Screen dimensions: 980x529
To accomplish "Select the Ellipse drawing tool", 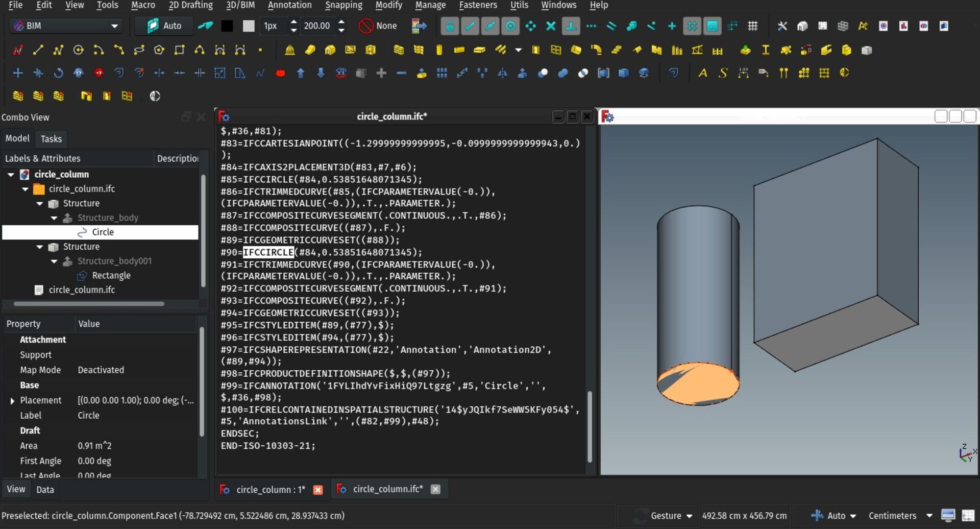I will click(x=139, y=50).
